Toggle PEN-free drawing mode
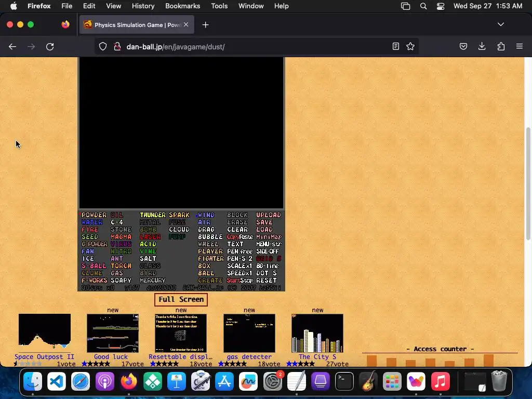This screenshot has height=399, width=532. click(240, 251)
